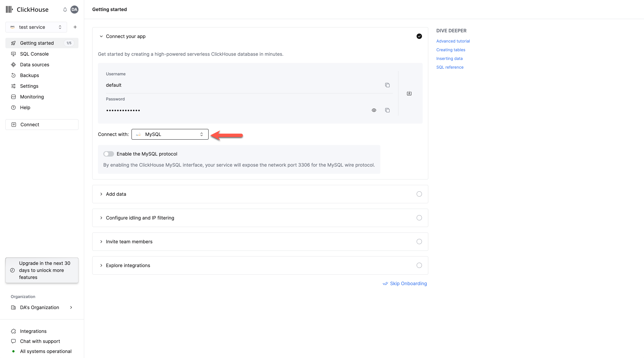Open the Monitoring section
This screenshot has height=358, width=644.
point(32,97)
